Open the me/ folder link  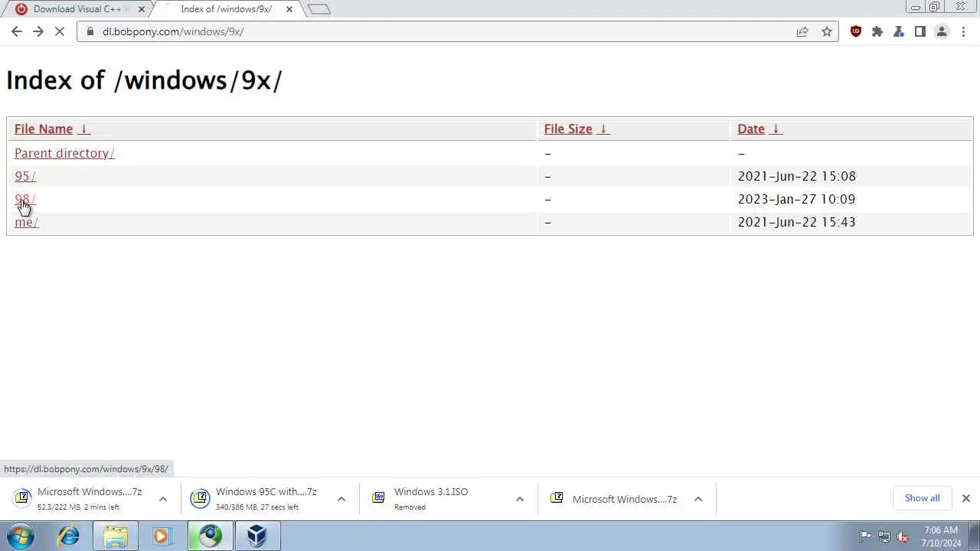[x=27, y=222]
